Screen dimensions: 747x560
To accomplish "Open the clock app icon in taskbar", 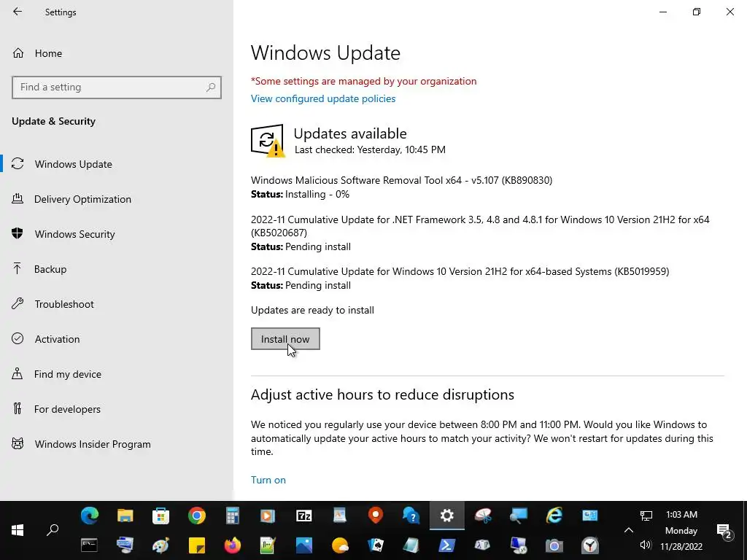I will pos(589,545).
